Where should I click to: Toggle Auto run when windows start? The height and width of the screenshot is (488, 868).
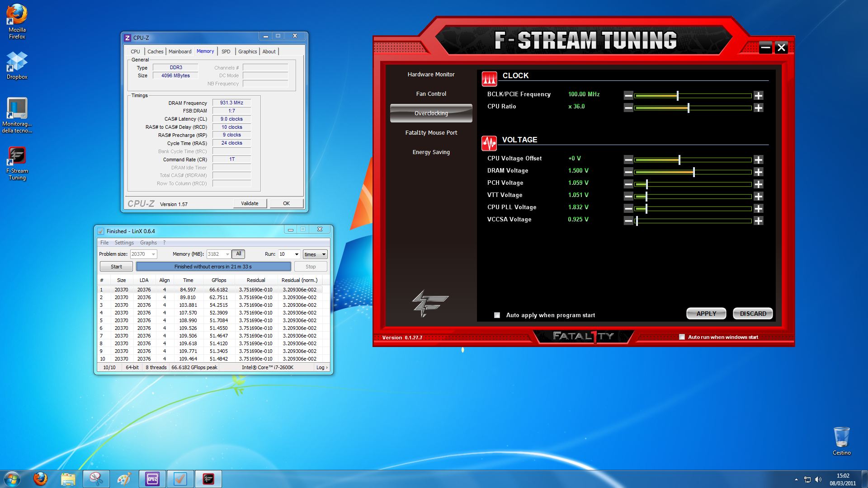coord(682,337)
